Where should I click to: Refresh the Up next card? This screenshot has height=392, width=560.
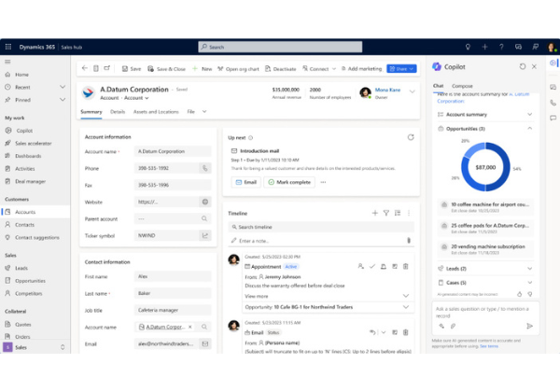(x=410, y=137)
